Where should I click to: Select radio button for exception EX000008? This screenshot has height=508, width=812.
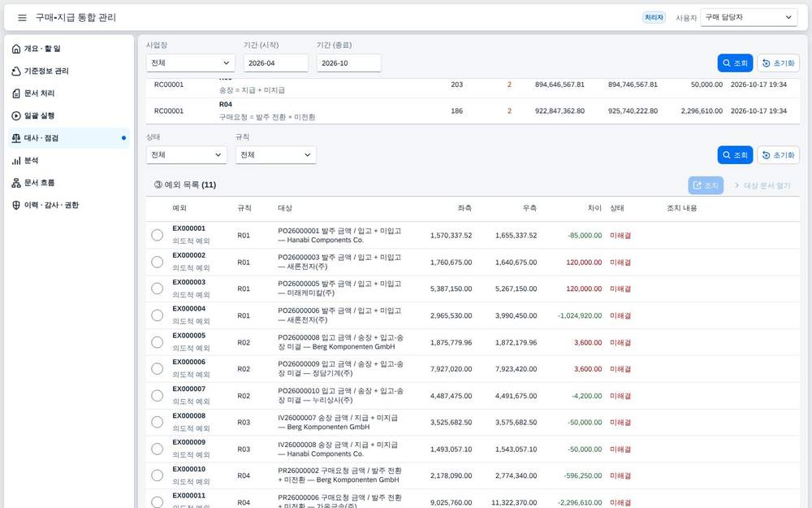point(157,423)
